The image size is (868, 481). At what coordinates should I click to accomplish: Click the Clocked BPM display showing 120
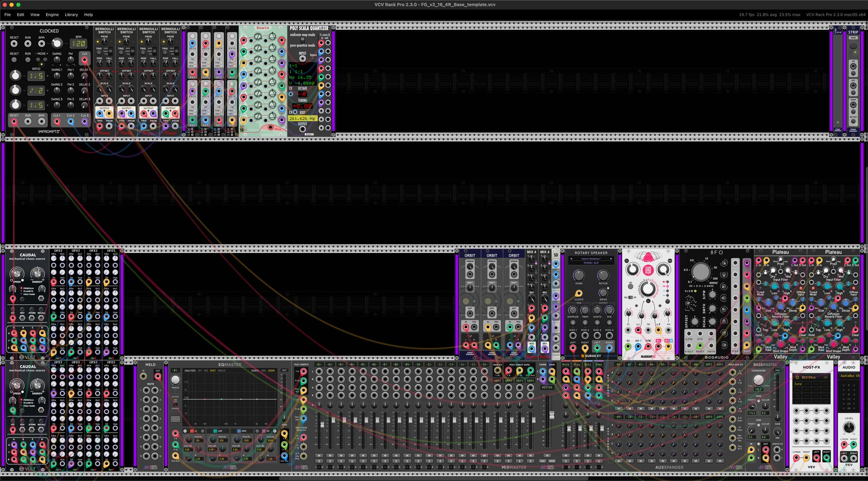(x=78, y=44)
